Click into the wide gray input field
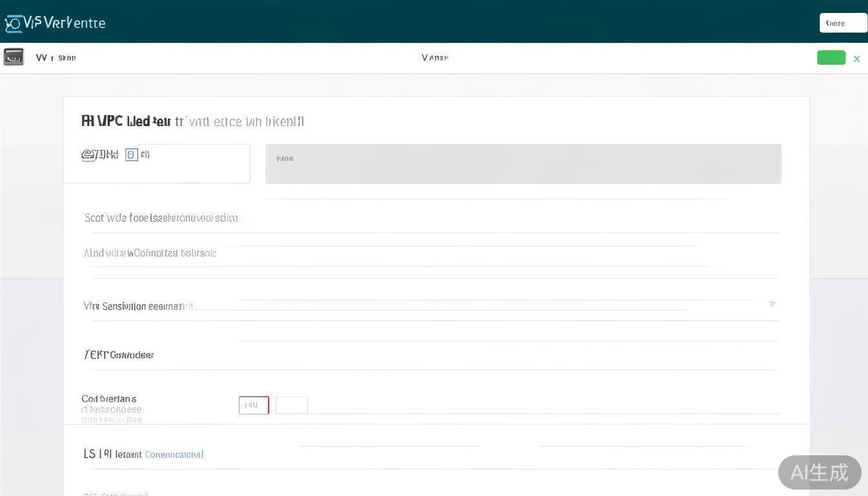868x496 pixels. coord(523,164)
